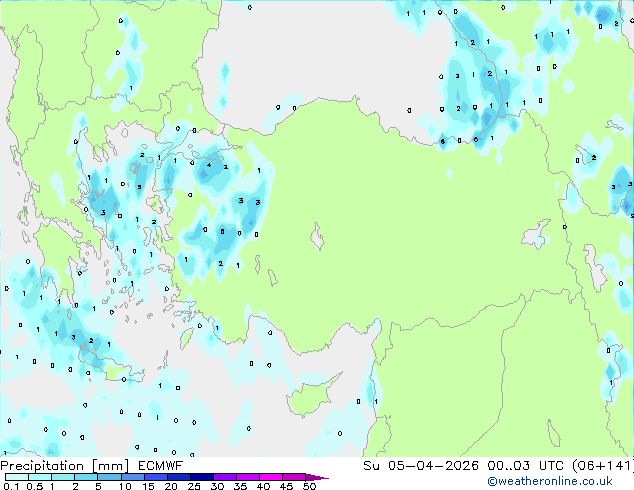The image size is (634, 490).
Task: Select the 15–20 mm legend swatch
Action: coord(156,477)
